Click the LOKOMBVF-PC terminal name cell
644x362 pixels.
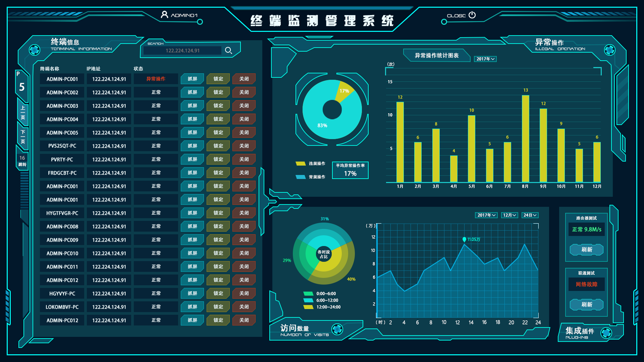[62, 307]
